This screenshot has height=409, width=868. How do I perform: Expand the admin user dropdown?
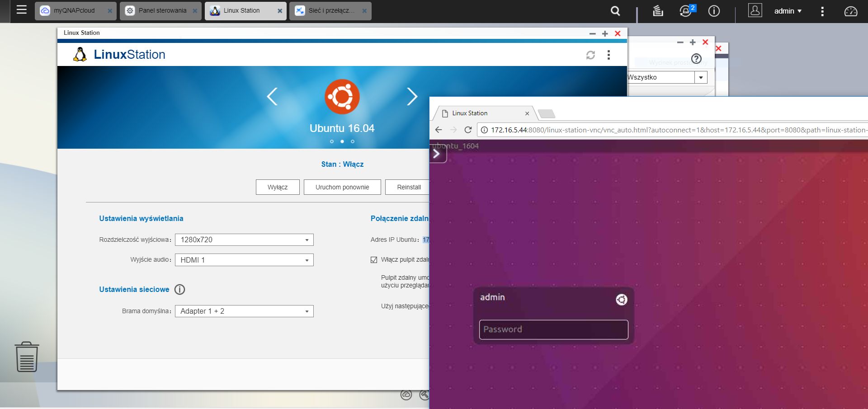788,11
